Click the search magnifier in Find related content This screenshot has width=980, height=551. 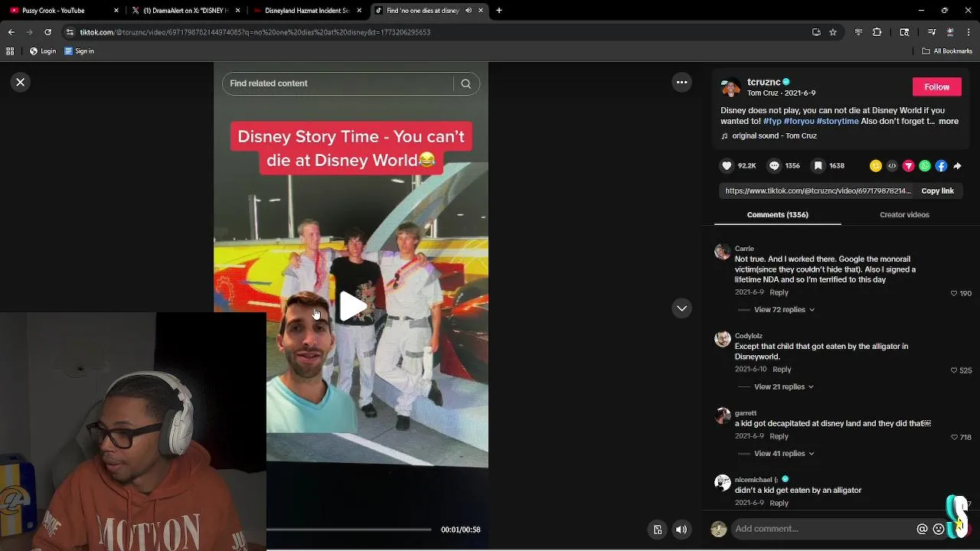click(465, 83)
